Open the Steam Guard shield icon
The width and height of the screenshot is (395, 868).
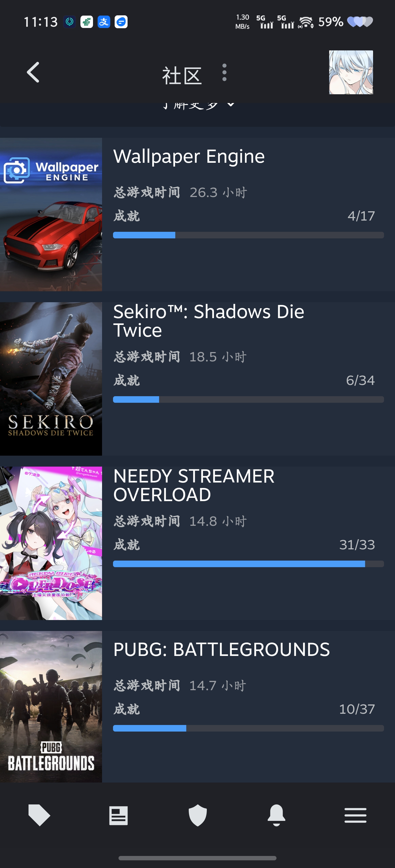[x=198, y=815]
